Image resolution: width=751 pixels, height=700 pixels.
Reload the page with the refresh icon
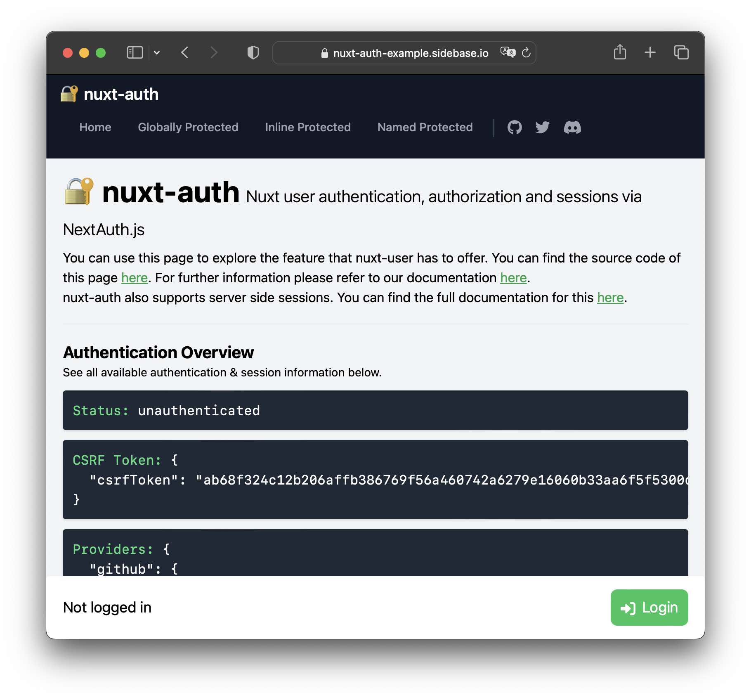tap(526, 52)
